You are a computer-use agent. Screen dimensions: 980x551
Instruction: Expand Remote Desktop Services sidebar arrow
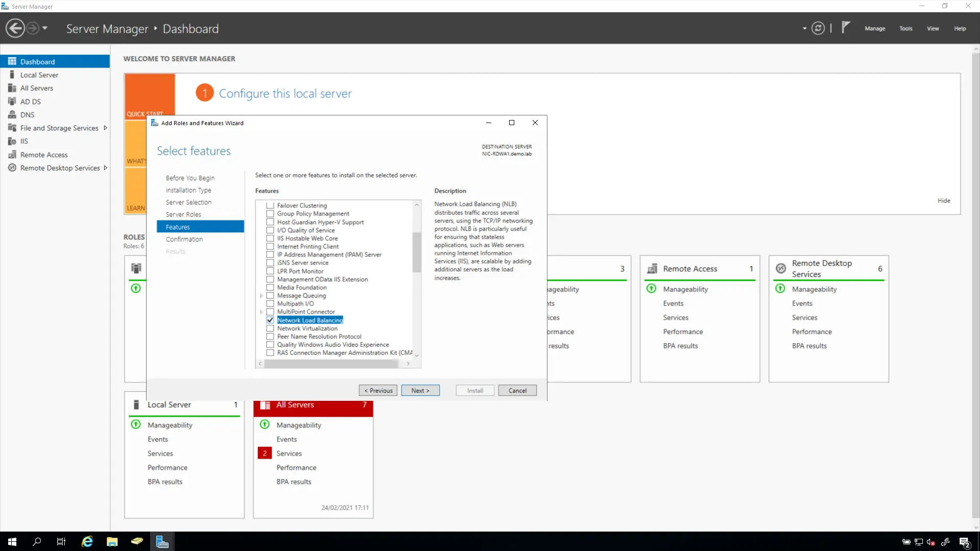click(105, 167)
